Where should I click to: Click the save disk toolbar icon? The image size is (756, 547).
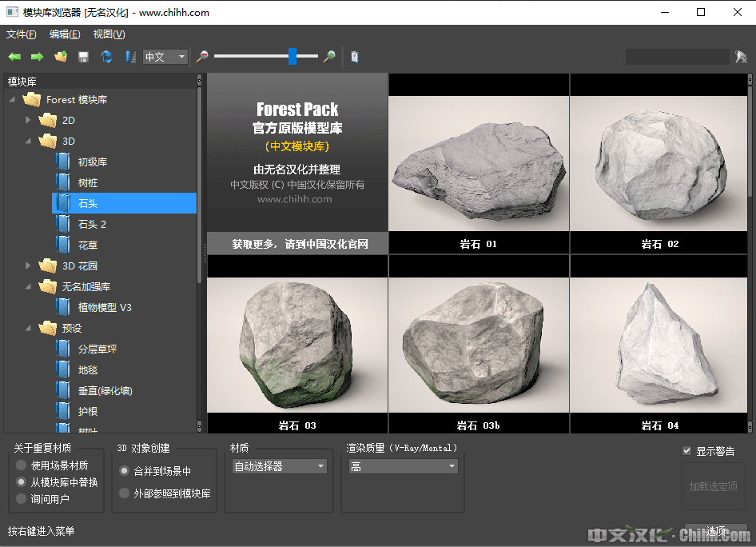point(83,57)
